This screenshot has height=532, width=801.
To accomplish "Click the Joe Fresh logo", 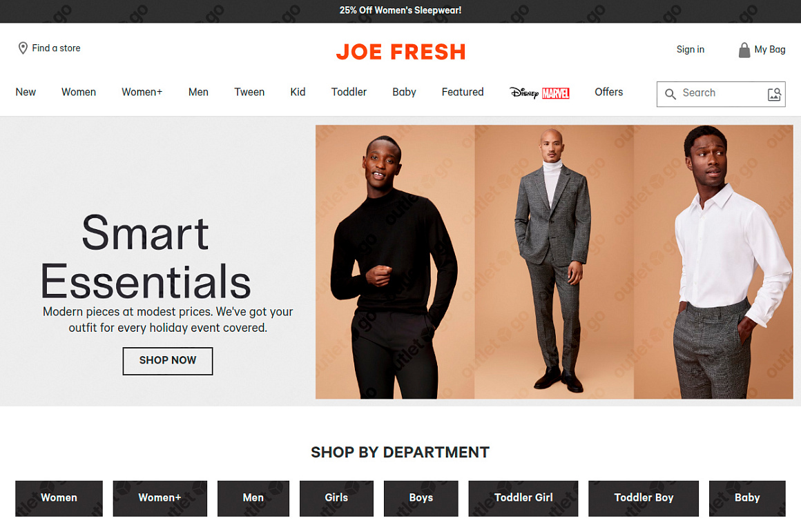I will [x=400, y=52].
